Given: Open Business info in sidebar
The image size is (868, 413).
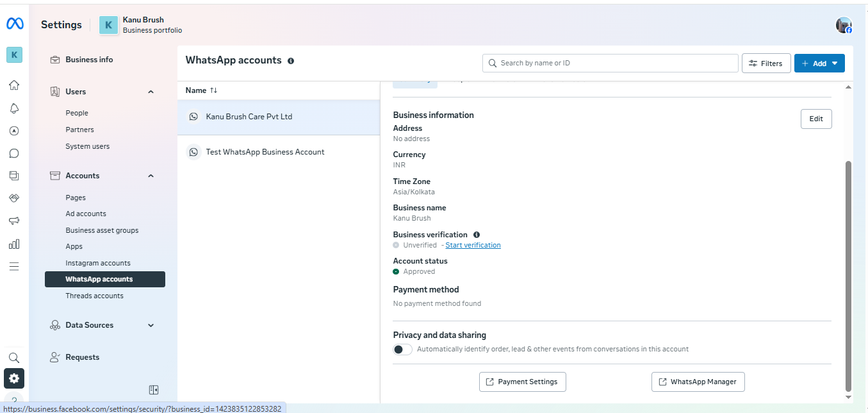Looking at the screenshot, I should tap(89, 60).
